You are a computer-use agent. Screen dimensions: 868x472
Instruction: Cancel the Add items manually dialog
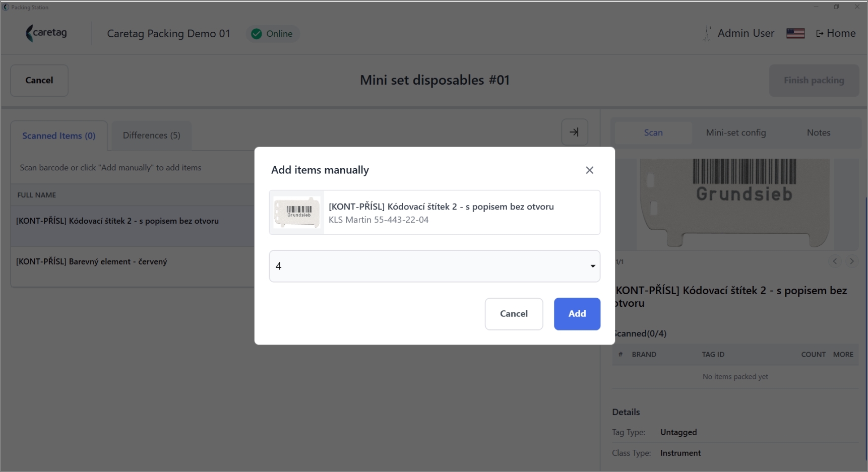pyautogui.click(x=514, y=314)
